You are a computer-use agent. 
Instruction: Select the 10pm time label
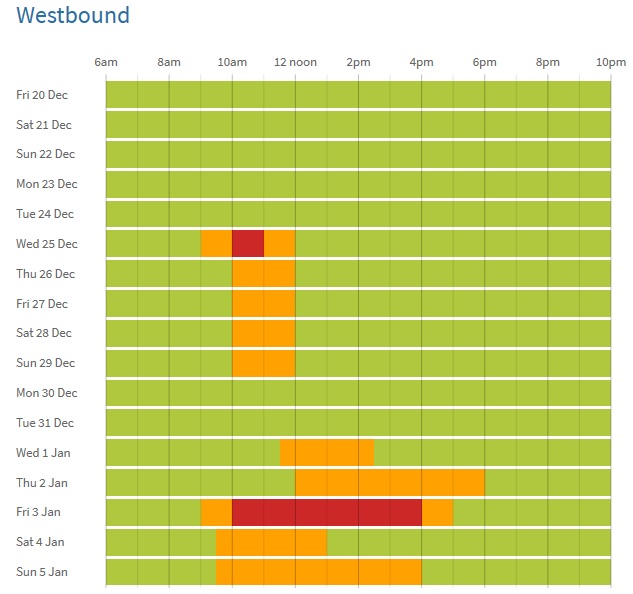pos(610,62)
